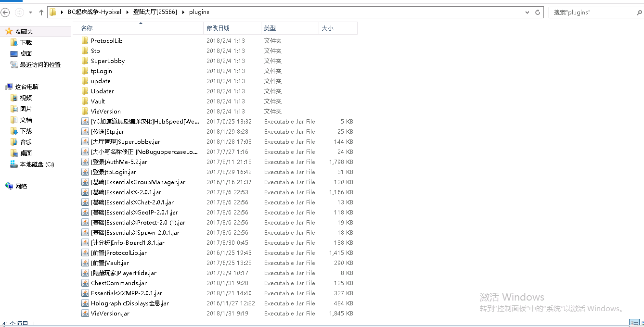Select 收藏夹 favorites star icon
The image size is (644, 327).
[x=9, y=31]
